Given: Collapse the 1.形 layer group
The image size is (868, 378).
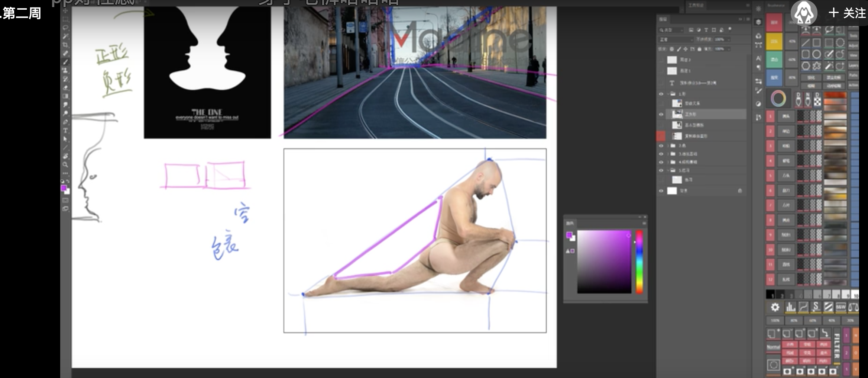Looking at the screenshot, I should pyautogui.click(x=668, y=94).
